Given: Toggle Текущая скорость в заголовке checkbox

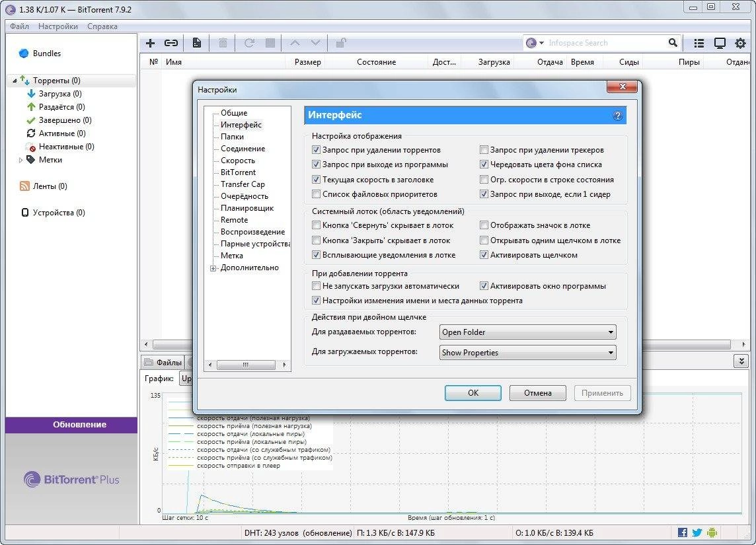Looking at the screenshot, I should click(x=316, y=180).
